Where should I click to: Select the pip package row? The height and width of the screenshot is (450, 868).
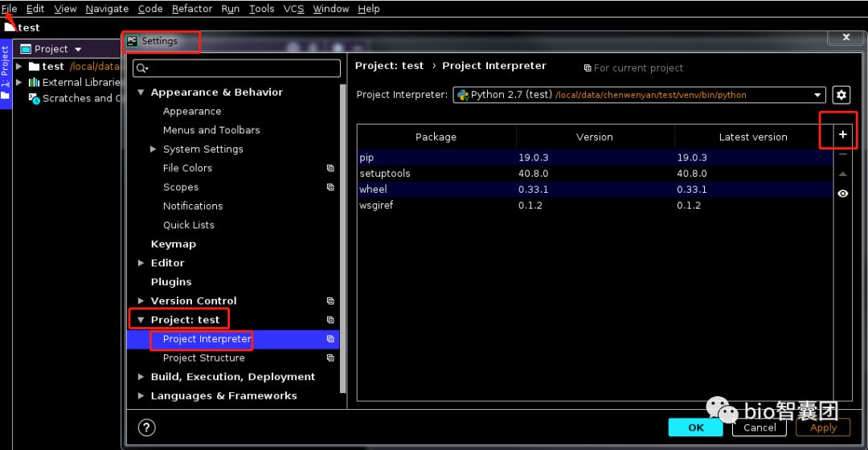pos(595,157)
